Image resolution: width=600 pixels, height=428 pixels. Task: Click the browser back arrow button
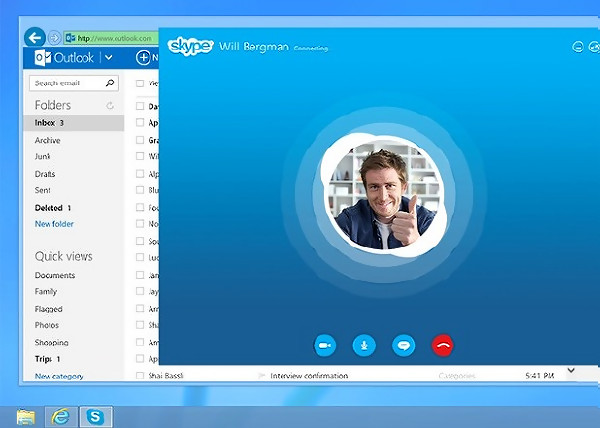click(35, 38)
